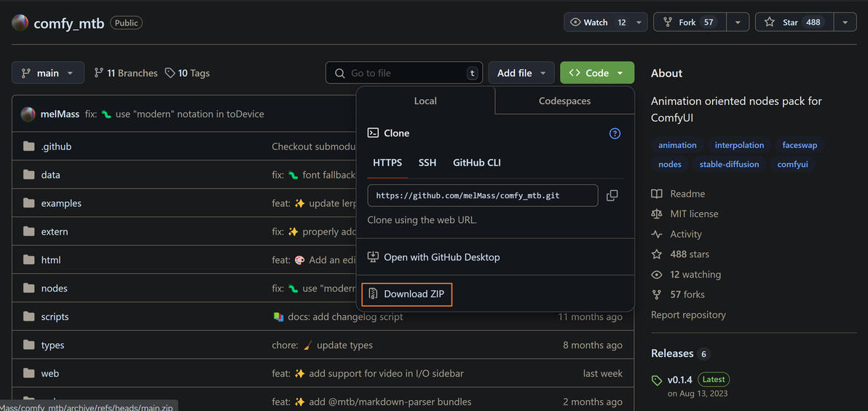Select the SSH clone option
This screenshot has height=411, width=868.
coord(427,163)
